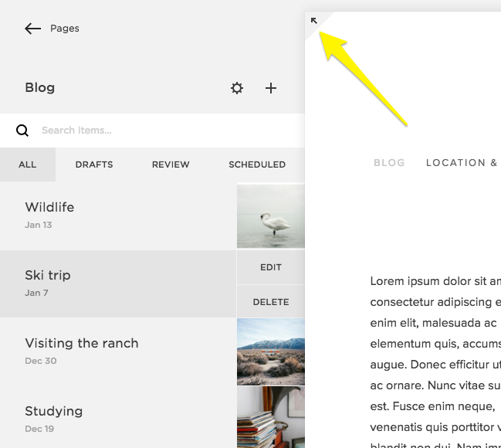Viewport: 501px width, 448px height.
Task: Select the All tab
Action: (x=28, y=165)
